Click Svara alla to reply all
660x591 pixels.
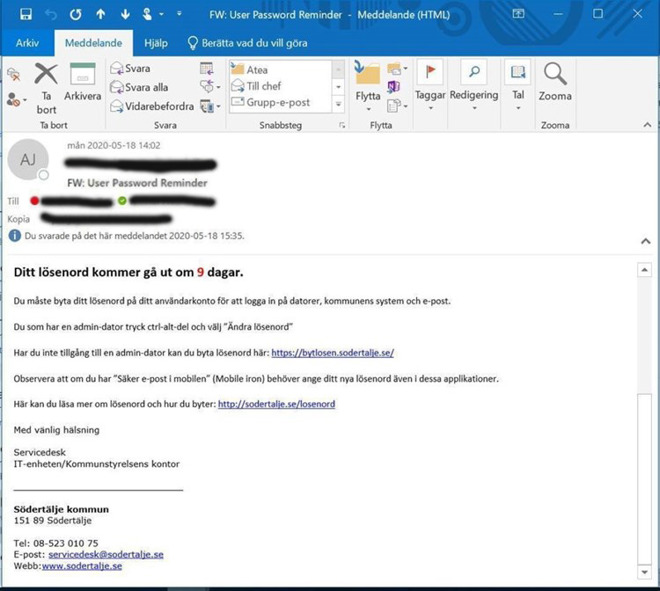138,87
